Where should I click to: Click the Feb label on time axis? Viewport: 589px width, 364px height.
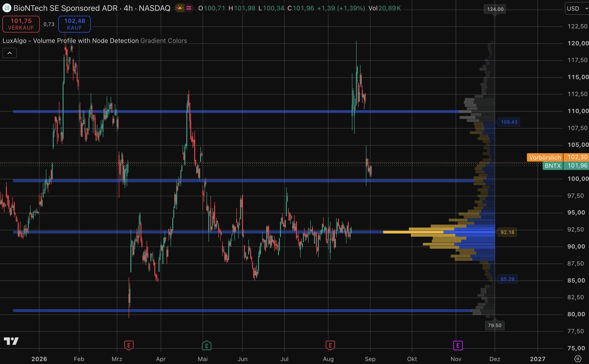click(x=79, y=359)
